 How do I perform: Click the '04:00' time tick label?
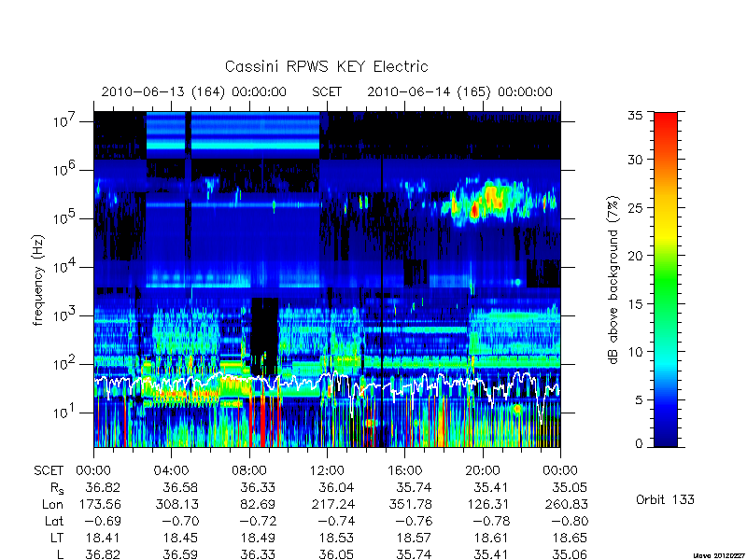tap(172, 470)
